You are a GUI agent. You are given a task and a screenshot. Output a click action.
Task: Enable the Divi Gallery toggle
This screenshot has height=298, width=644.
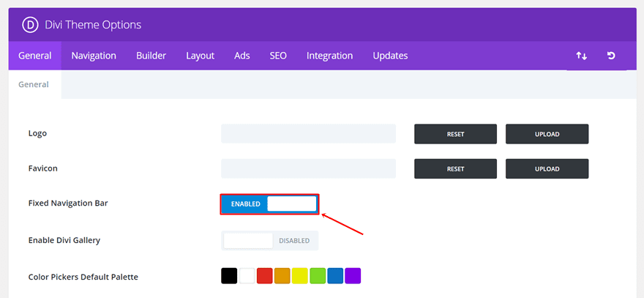269,240
